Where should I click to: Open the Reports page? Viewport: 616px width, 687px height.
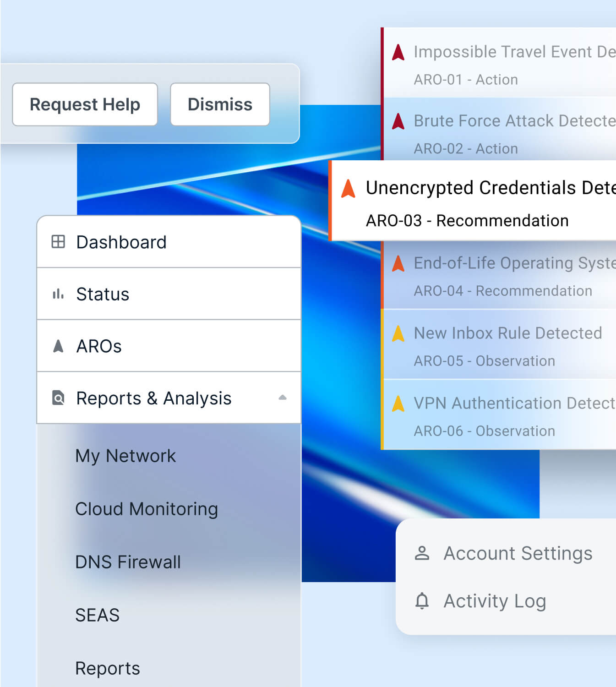[107, 668]
